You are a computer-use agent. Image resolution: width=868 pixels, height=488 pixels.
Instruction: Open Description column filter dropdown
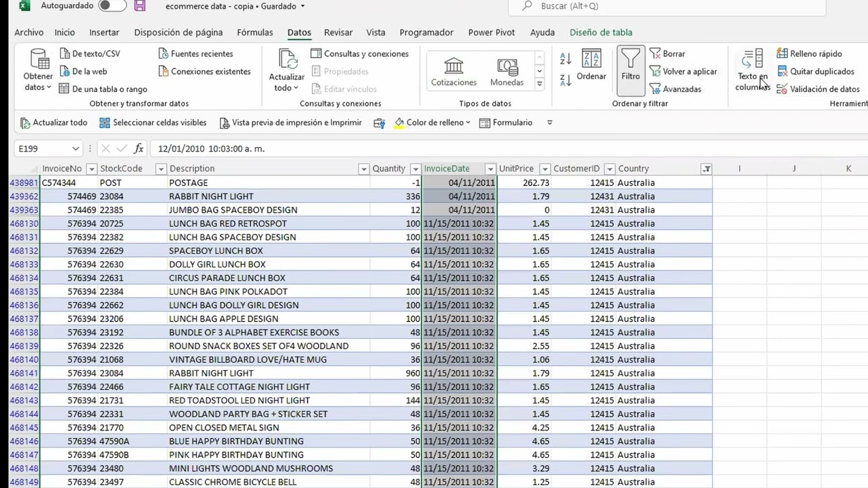(363, 169)
